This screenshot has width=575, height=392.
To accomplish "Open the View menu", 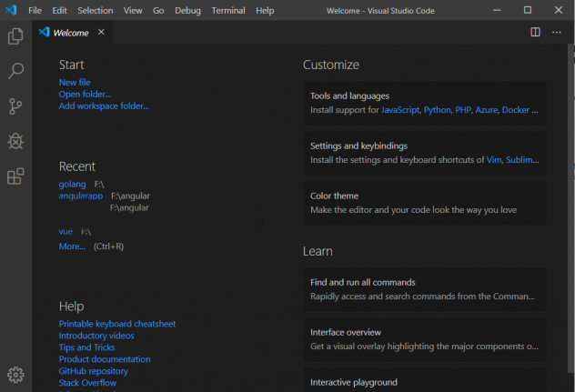I will click(133, 10).
